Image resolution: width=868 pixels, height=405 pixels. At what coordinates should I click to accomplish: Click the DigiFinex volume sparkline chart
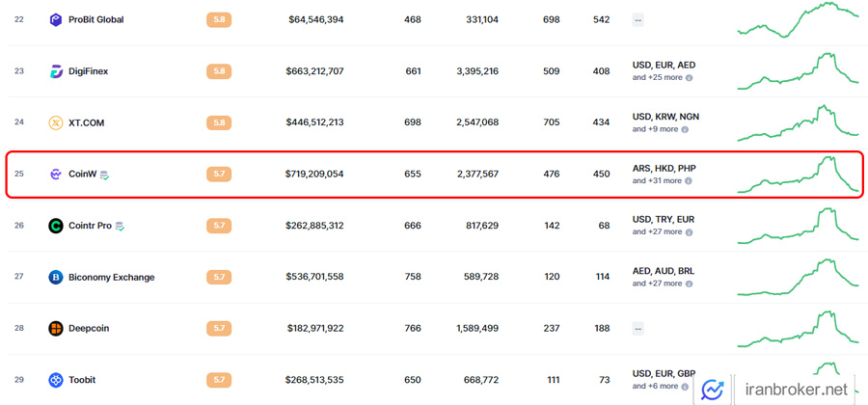[798, 71]
